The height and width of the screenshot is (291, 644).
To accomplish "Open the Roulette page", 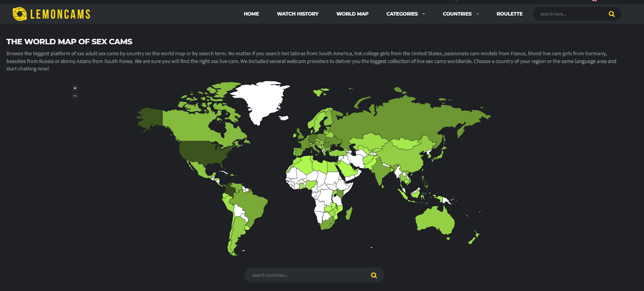I will pyautogui.click(x=509, y=14).
